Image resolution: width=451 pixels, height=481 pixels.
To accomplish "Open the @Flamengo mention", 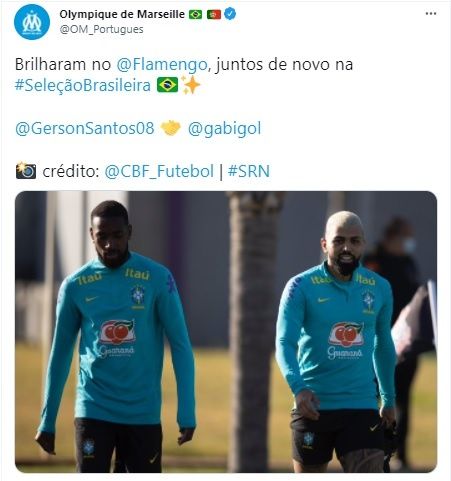I will (162, 64).
